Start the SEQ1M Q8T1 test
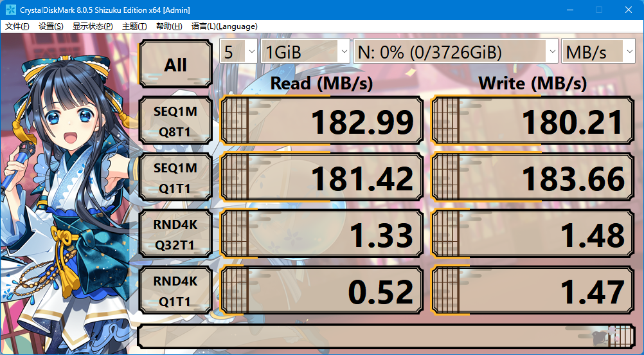Viewport: 644px width, 355px height. (176, 120)
